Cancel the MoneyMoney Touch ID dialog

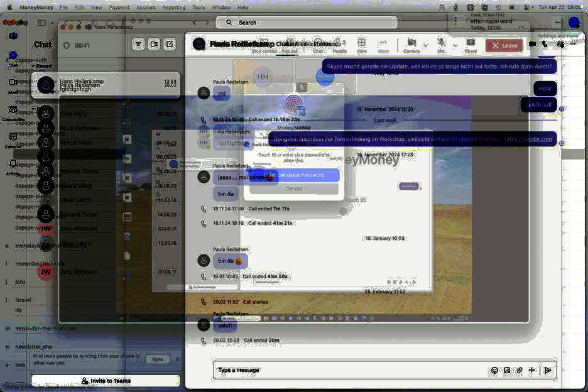coord(294,188)
